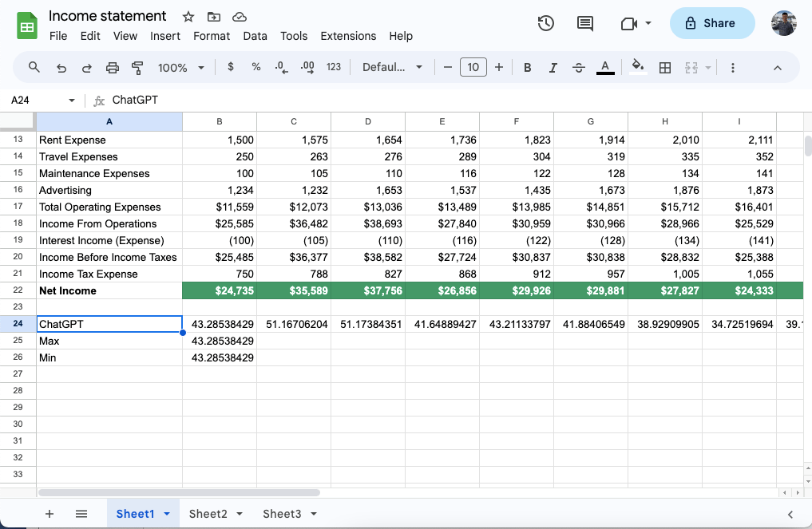Open the comment history icon
Image resolution: width=812 pixels, height=529 pixels.
click(x=584, y=24)
